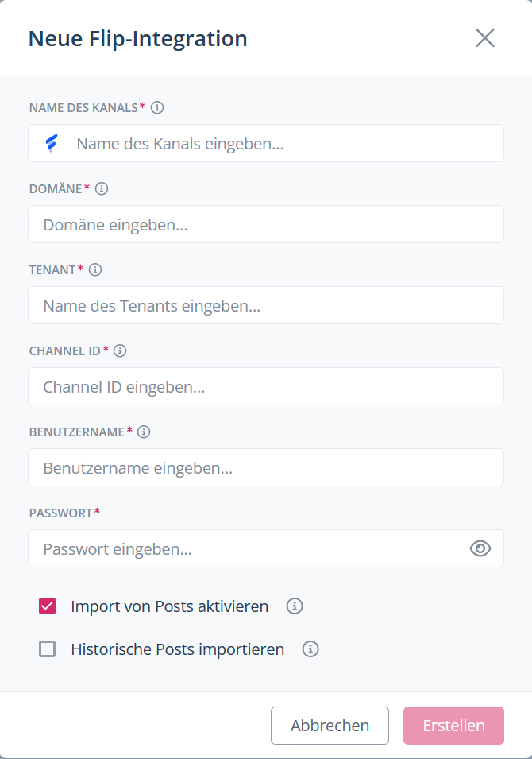Enable Historische Posts importieren checkbox
Image resolution: width=532 pixels, height=759 pixels.
coord(48,649)
